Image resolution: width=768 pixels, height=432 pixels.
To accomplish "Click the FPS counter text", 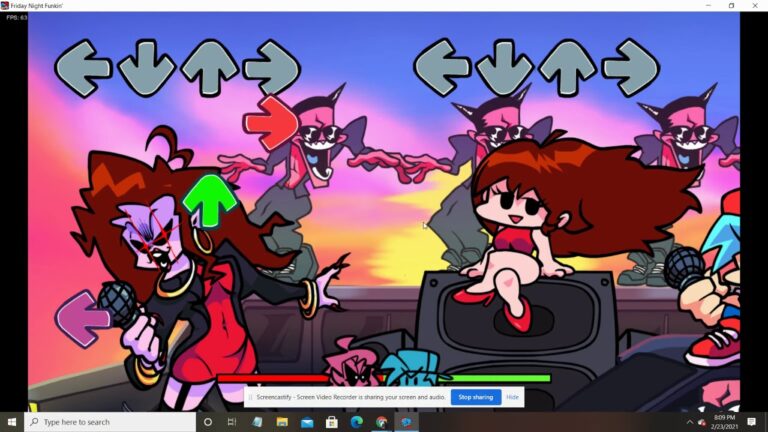I will pyautogui.click(x=17, y=18).
